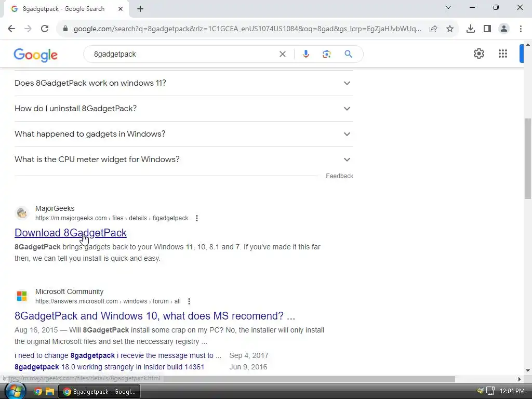Viewport: 532px width, 399px height.
Task: Click the scrollbar up arrow
Action: pyautogui.click(x=528, y=45)
